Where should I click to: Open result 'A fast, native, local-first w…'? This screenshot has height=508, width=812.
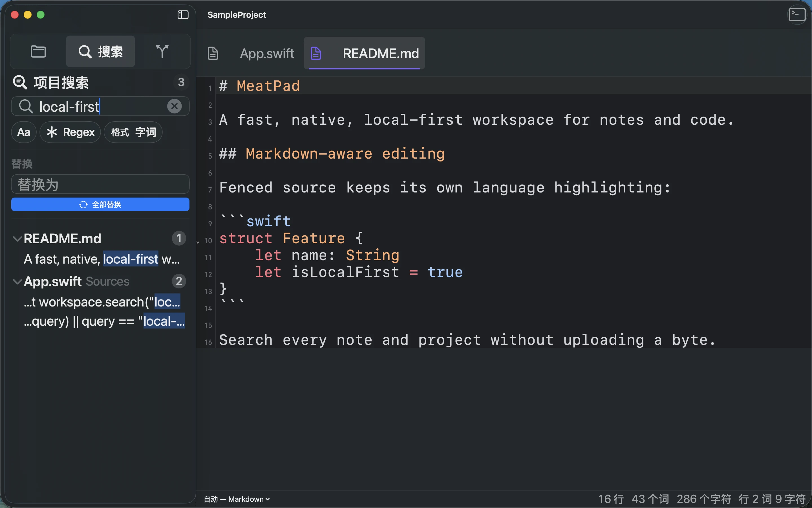coord(102,259)
